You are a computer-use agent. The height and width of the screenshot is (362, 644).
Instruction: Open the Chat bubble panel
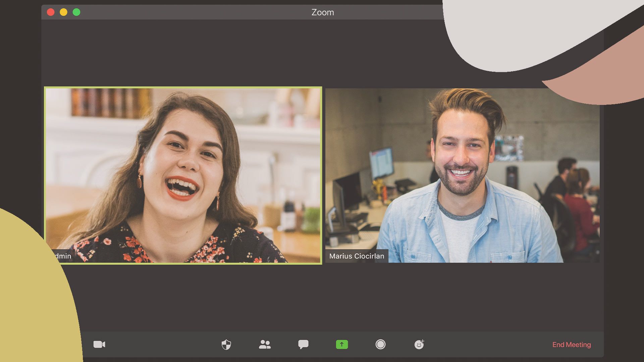[303, 345]
